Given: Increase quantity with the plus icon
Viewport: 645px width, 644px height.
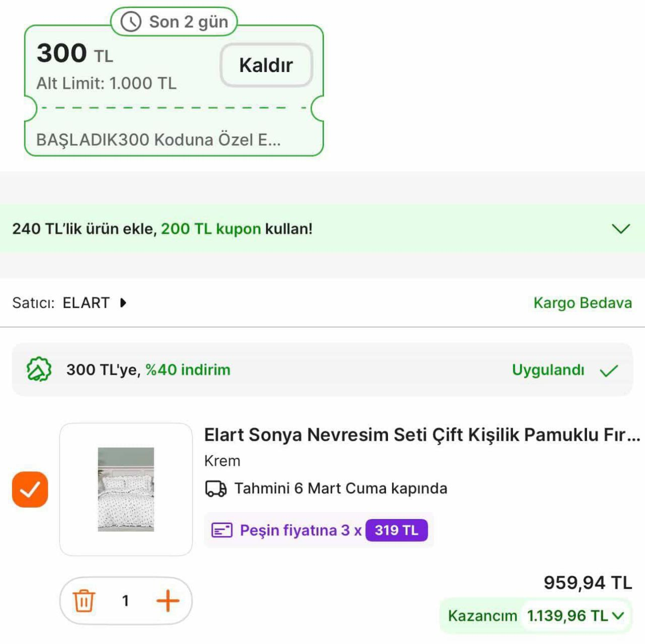Looking at the screenshot, I should click(x=168, y=601).
